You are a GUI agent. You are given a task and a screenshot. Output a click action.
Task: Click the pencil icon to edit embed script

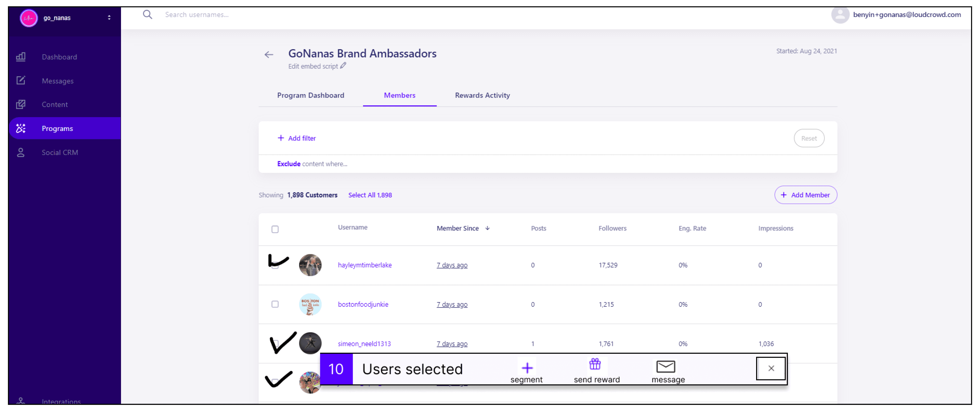point(343,66)
